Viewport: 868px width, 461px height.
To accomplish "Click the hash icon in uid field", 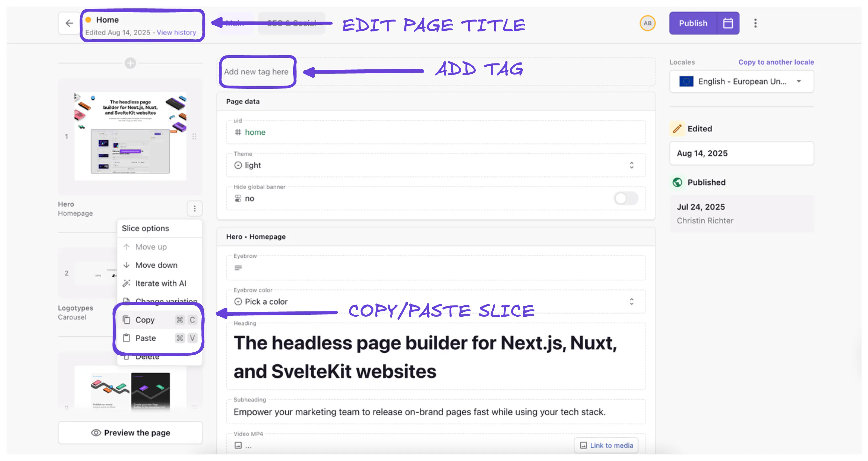I will (x=238, y=132).
